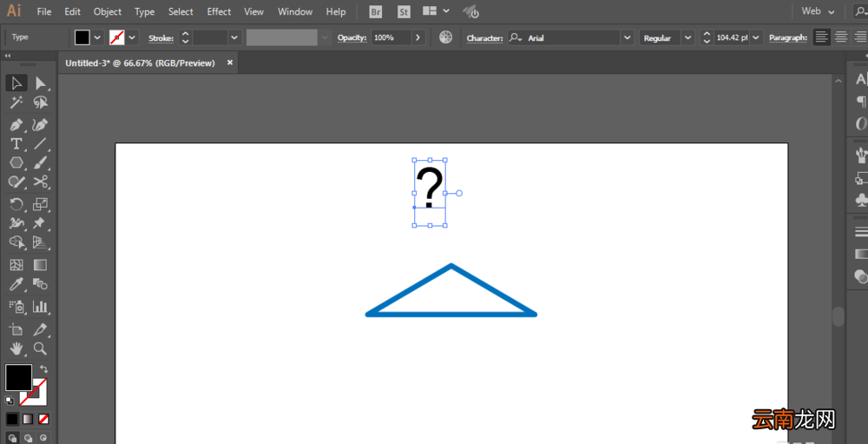Select the Pen tool
The image size is (868, 444).
click(x=16, y=125)
